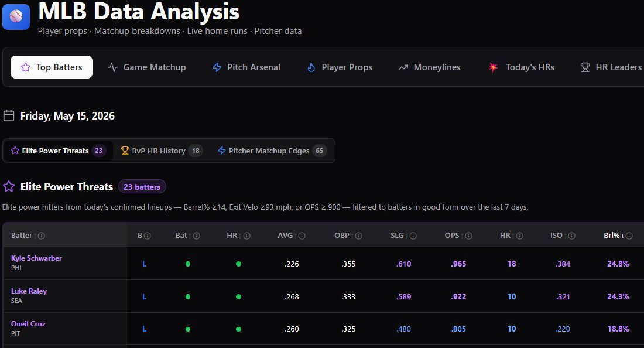Open the Moneylines tab
This screenshot has height=348, width=644.
(x=429, y=67)
